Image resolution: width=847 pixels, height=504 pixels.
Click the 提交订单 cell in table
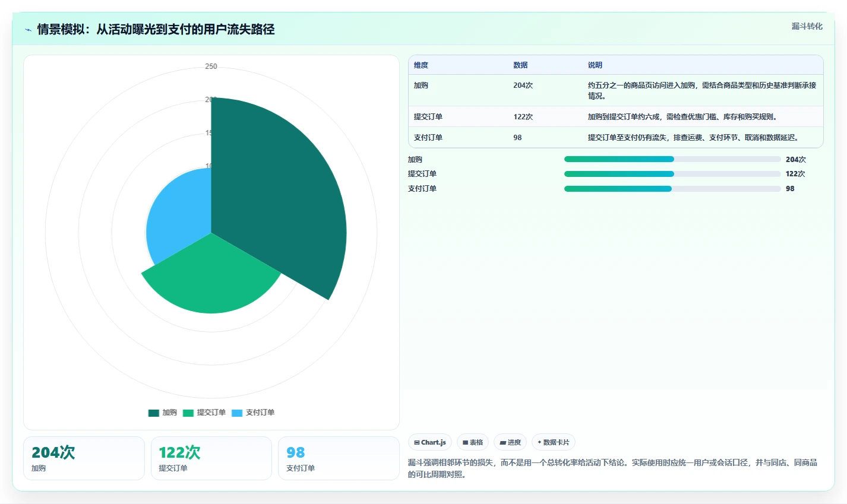click(x=428, y=117)
